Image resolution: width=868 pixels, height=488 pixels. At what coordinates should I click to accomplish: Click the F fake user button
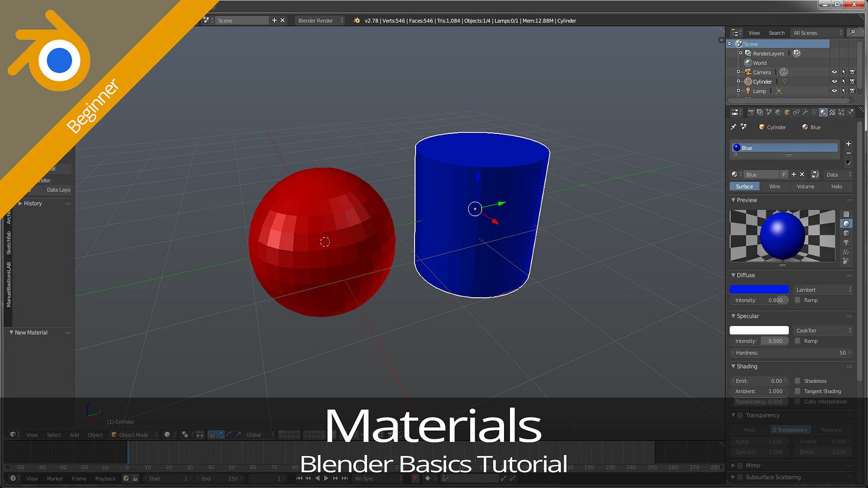784,174
